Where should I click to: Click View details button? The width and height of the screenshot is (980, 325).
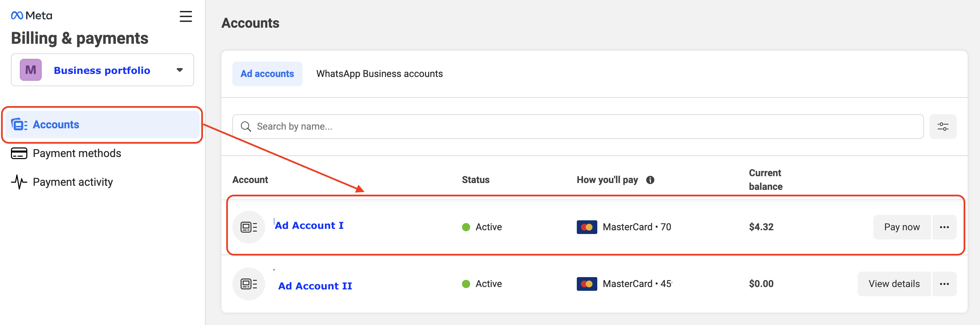894,284
